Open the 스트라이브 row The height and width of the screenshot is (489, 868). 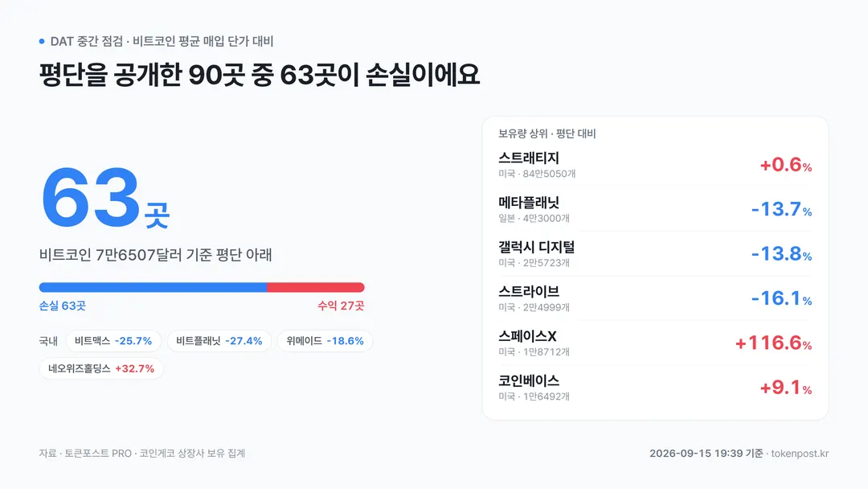pos(655,298)
